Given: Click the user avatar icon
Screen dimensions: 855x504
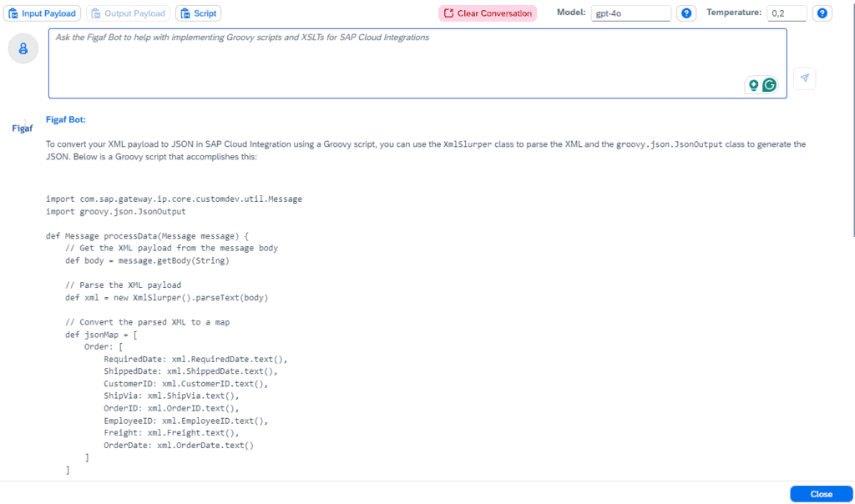Looking at the screenshot, I should click(x=23, y=48).
